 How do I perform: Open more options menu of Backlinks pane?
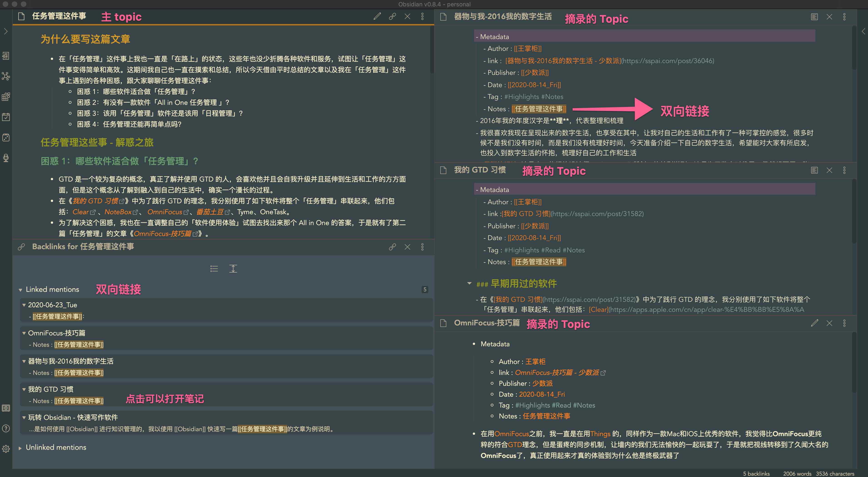point(422,247)
